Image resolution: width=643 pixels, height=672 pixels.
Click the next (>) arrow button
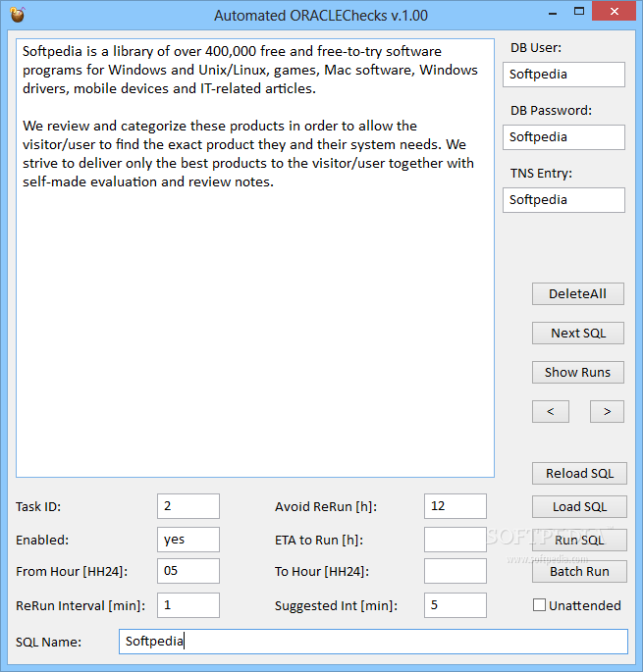tap(607, 412)
